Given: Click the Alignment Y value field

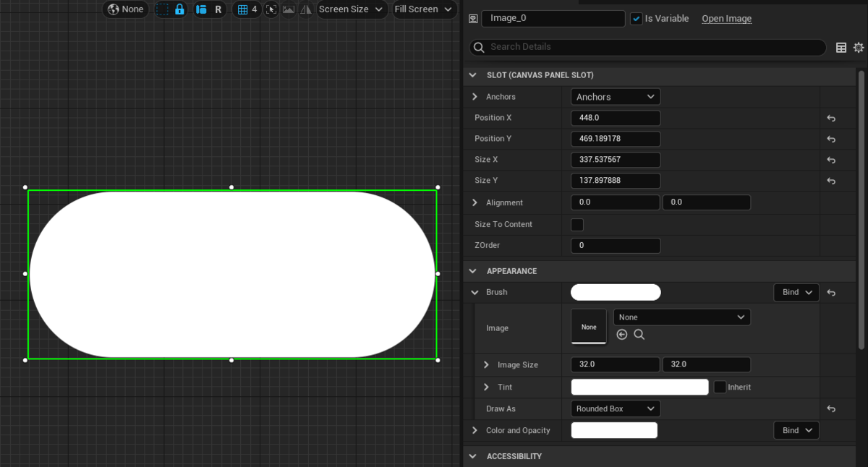Looking at the screenshot, I should 707,202.
